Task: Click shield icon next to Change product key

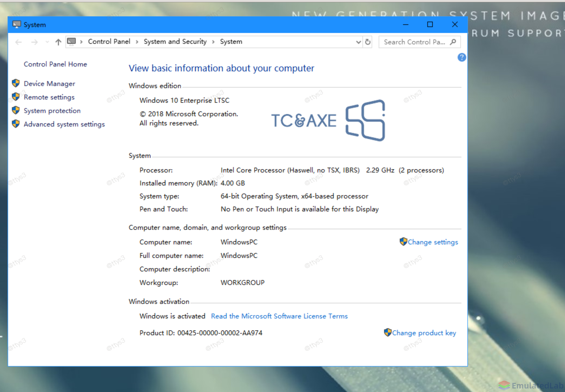Action: (388, 332)
